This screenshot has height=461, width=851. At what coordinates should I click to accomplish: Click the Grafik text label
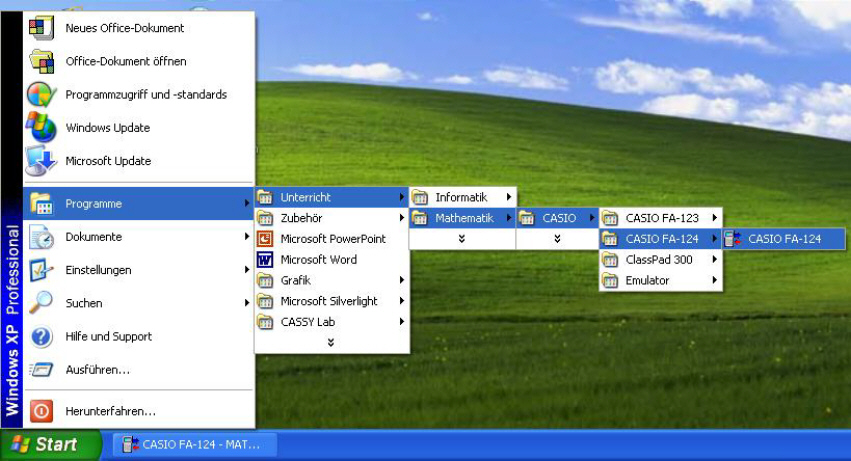(x=296, y=280)
